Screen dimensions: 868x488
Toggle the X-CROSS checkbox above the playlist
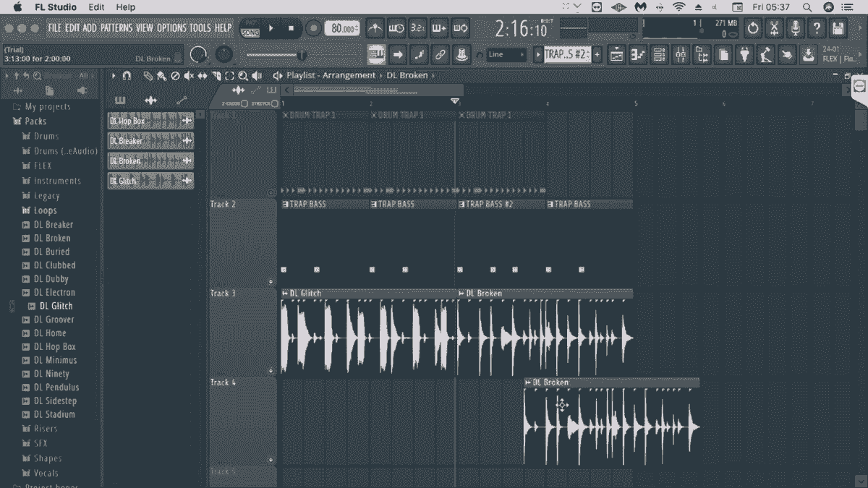click(x=244, y=103)
